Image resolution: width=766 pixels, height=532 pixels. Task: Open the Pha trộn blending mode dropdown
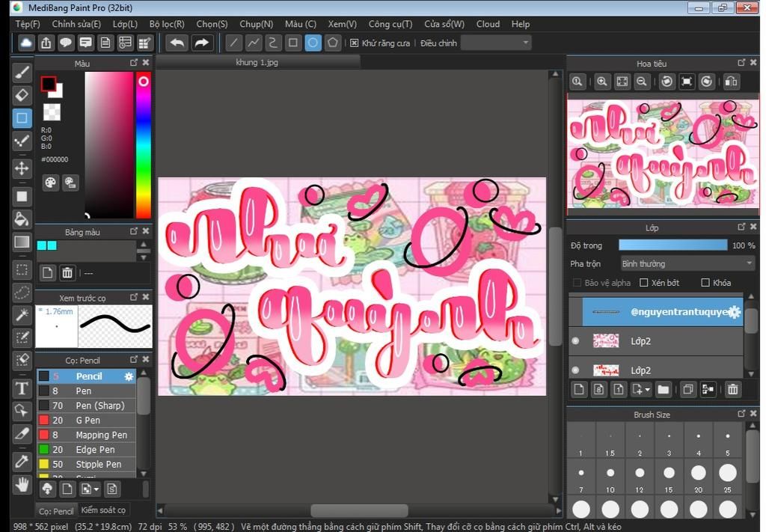click(687, 264)
